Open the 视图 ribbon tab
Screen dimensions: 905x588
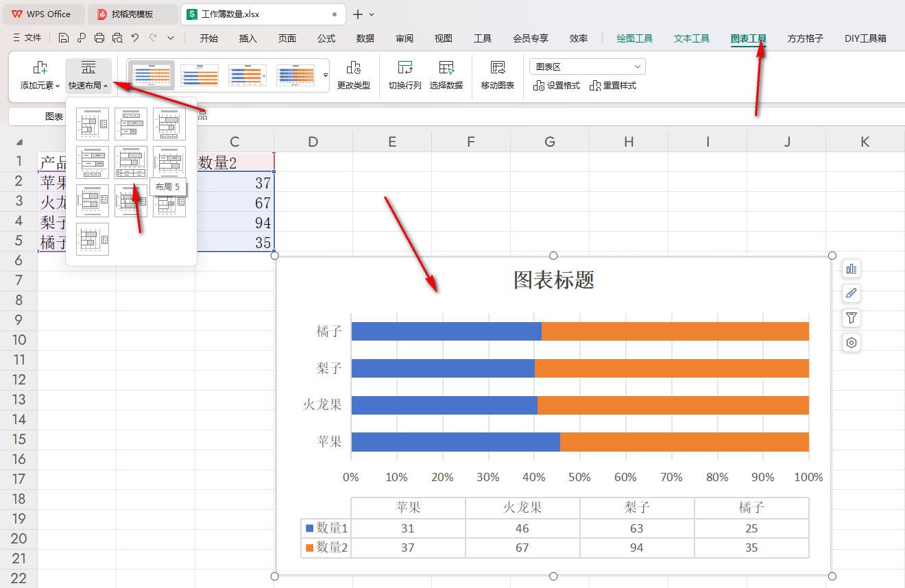tap(444, 38)
